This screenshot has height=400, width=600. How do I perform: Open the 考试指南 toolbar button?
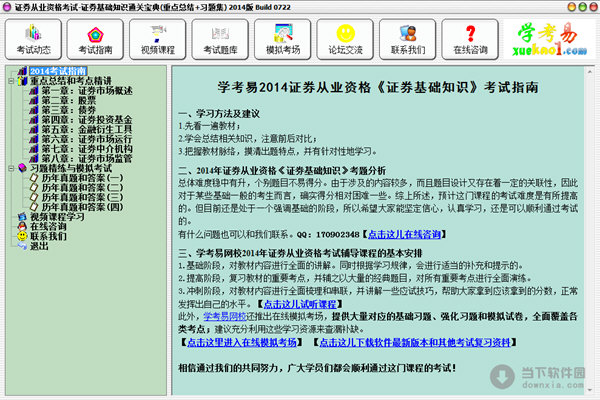95,39
